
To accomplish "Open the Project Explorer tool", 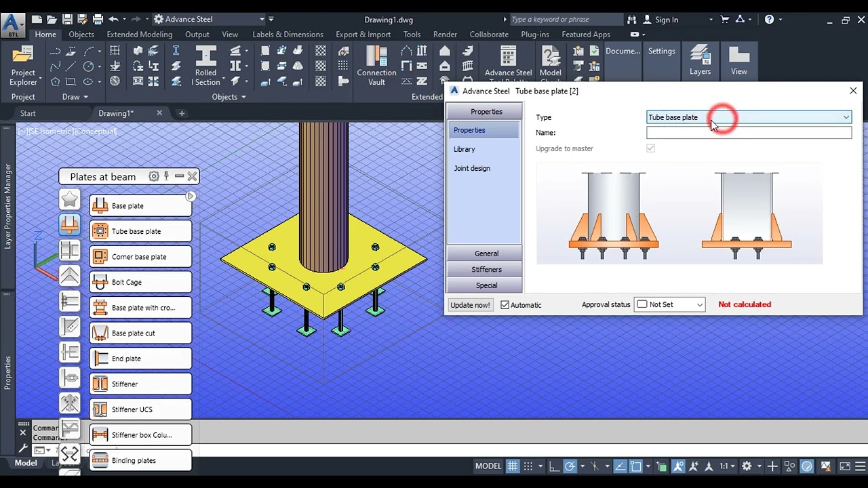I will 22,66.
